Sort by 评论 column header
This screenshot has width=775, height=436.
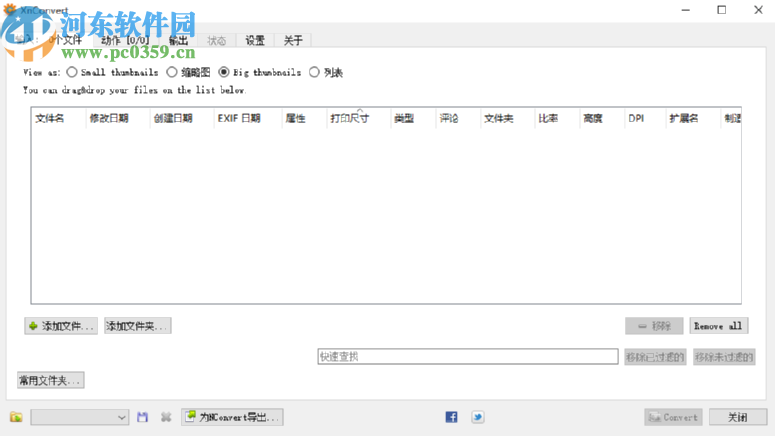click(x=458, y=119)
